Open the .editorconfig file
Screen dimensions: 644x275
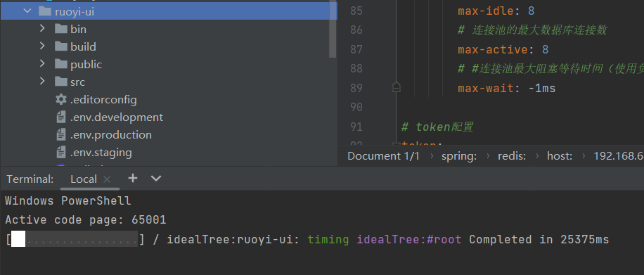point(103,100)
